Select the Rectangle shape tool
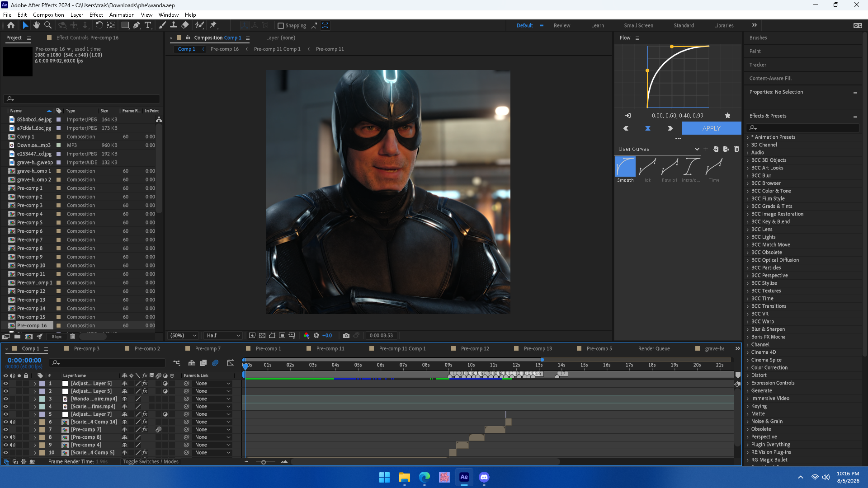The image size is (868, 488). [125, 25]
